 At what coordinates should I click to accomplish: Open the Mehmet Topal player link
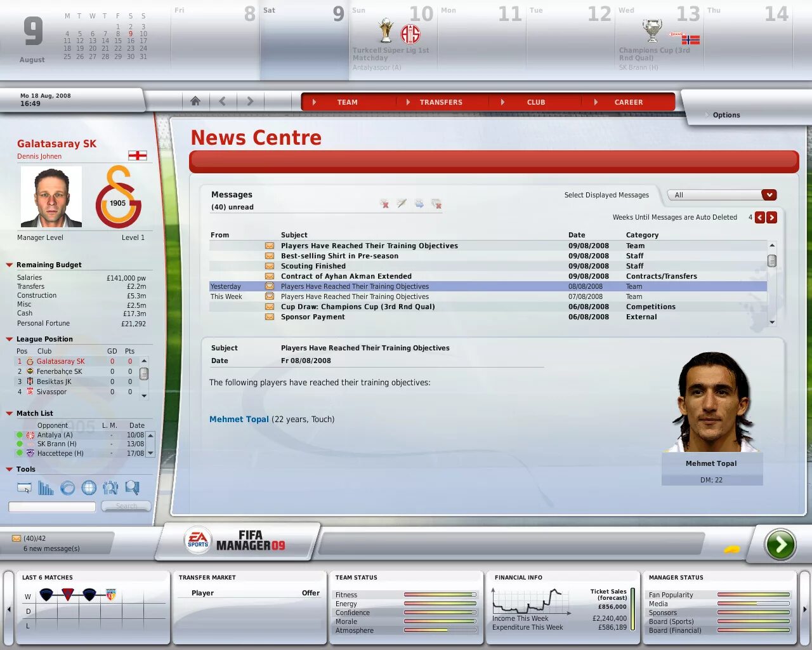239,419
